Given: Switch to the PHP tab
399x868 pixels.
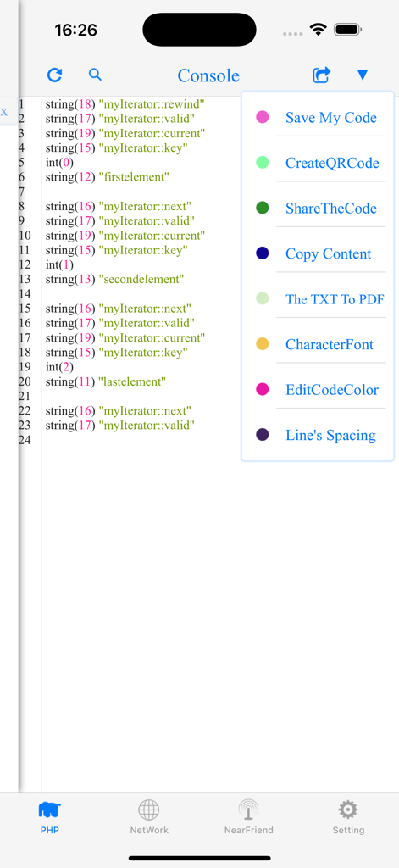Looking at the screenshot, I should 50,817.
